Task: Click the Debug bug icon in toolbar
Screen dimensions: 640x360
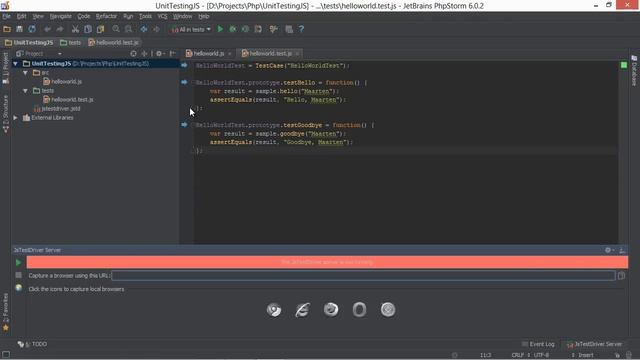Action: [x=233, y=29]
